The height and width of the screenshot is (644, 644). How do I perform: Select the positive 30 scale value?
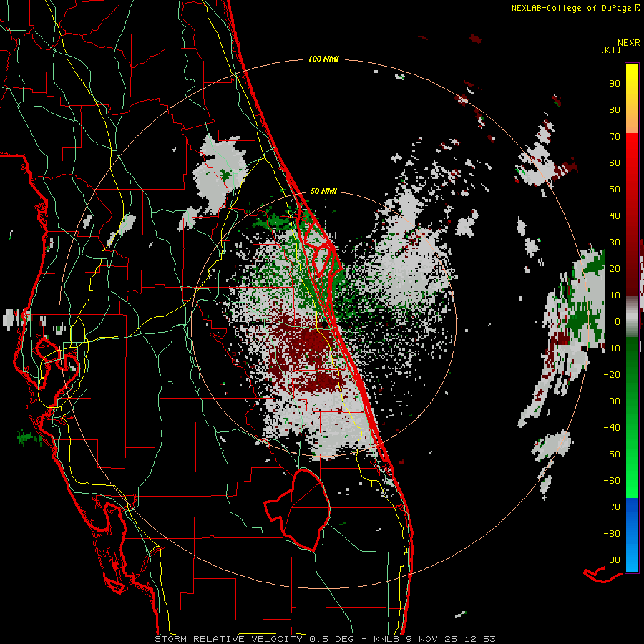[615, 243]
